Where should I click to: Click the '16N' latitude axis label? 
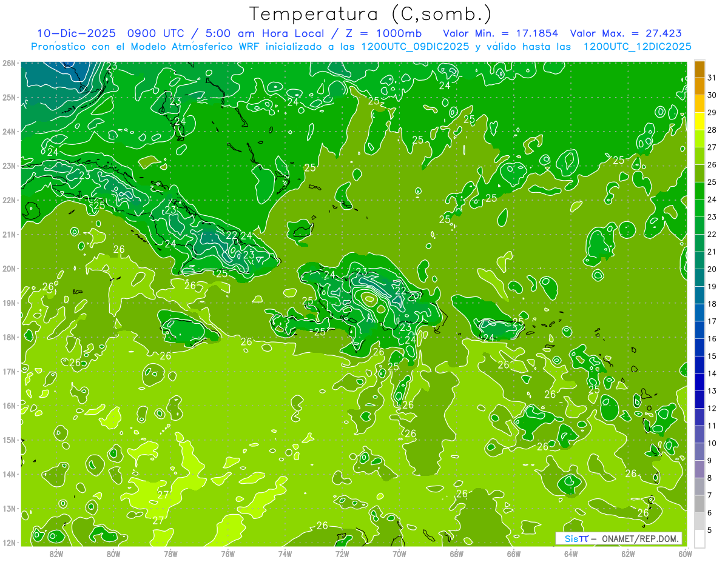pos(9,406)
